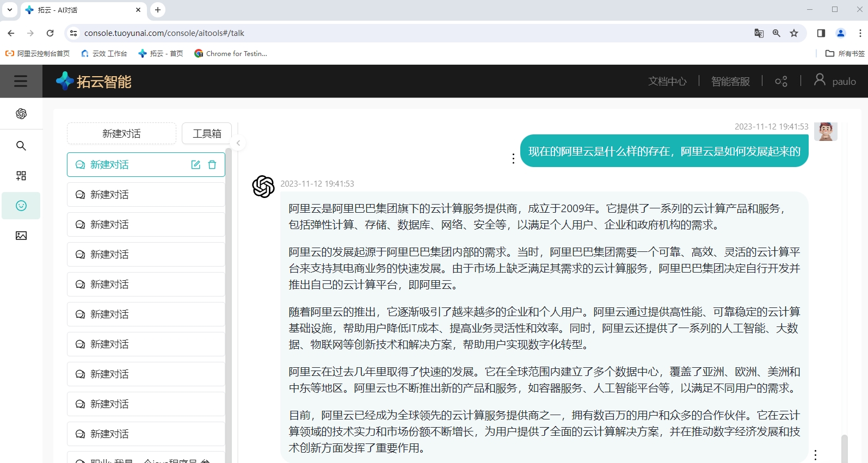Screen dimensions: 868x463
Task: Open the share/settings nodes icon in header
Action: click(781, 82)
